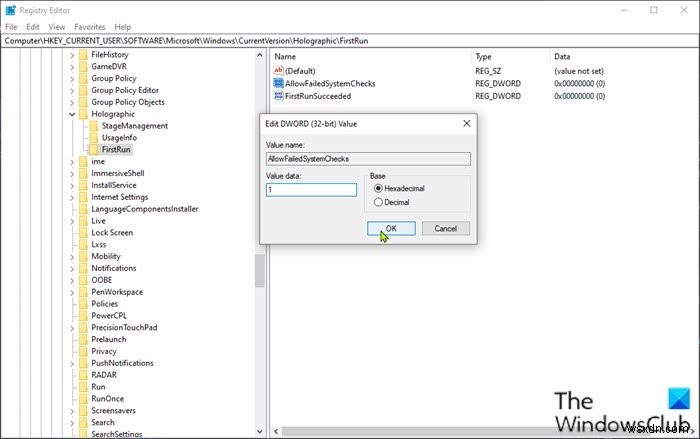Expand the PenWorkspace tree node
700x439 pixels.
(72, 293)
